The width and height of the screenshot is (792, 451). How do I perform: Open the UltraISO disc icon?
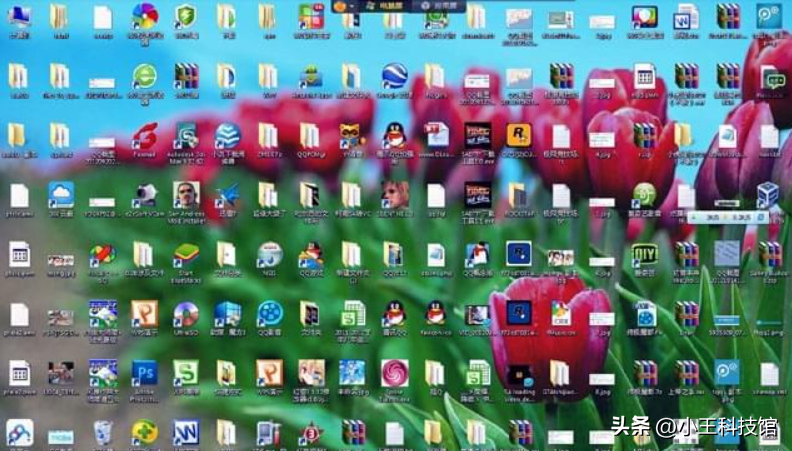[186, 314]
